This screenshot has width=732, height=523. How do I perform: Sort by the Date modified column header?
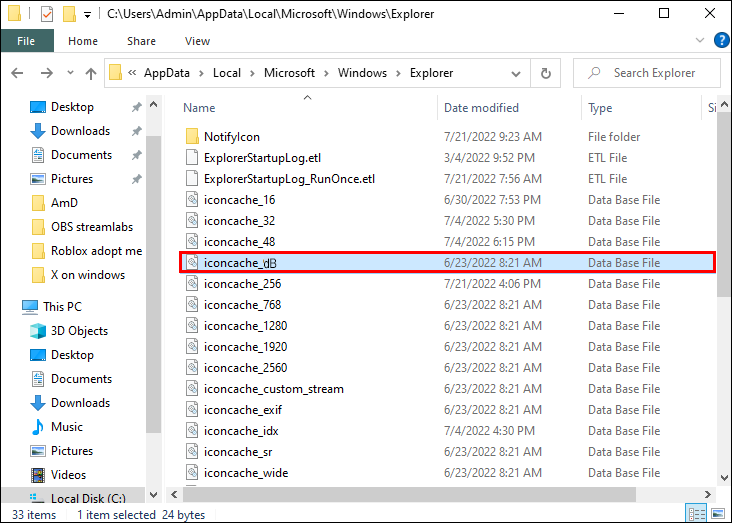coord(481,108)
